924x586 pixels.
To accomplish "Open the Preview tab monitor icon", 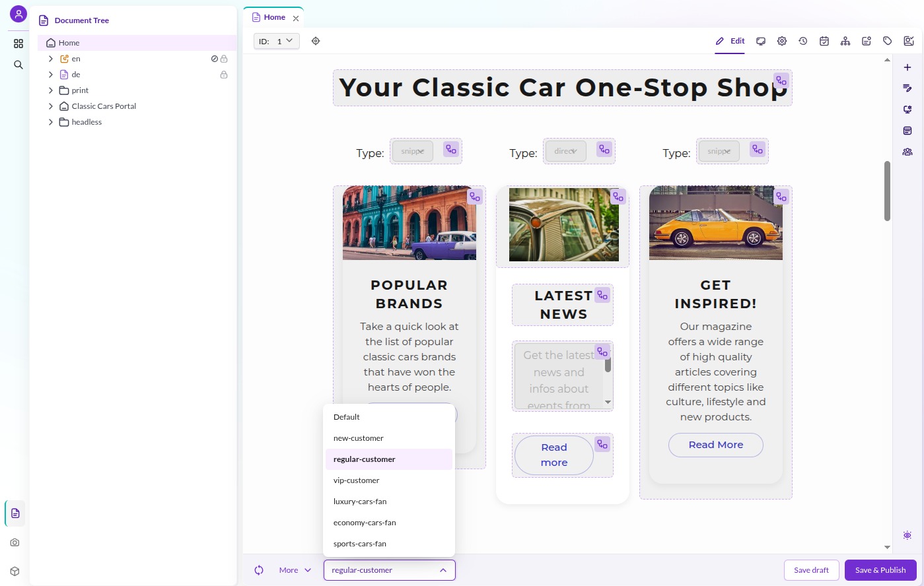I will 761,41.
